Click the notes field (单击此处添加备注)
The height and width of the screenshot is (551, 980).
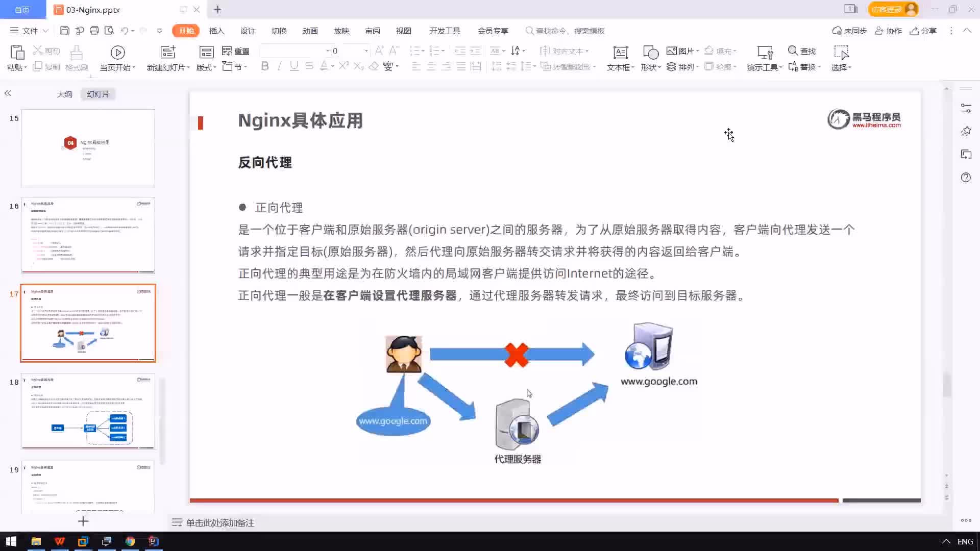click(x=220, y=522)
